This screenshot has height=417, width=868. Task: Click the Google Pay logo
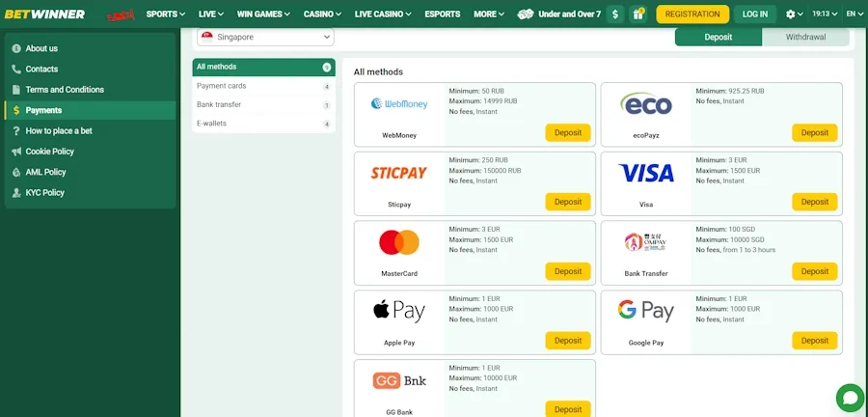click(x=646, y=311)
